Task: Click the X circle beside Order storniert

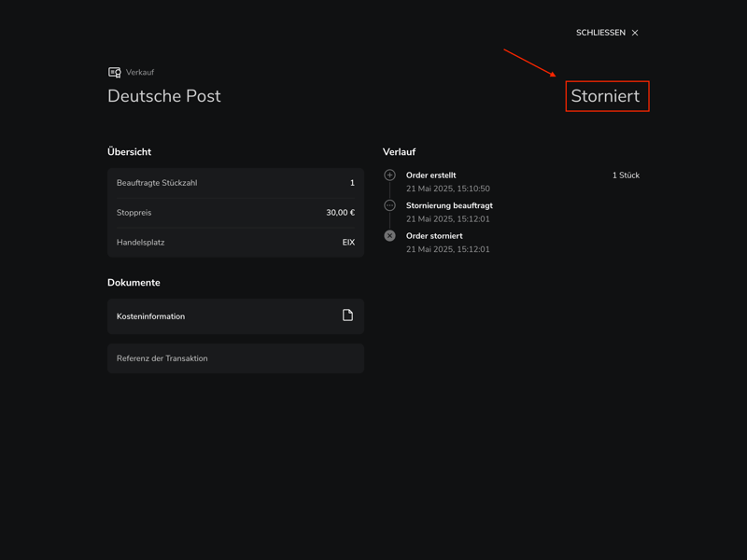Action: click(x=389, y=236)
